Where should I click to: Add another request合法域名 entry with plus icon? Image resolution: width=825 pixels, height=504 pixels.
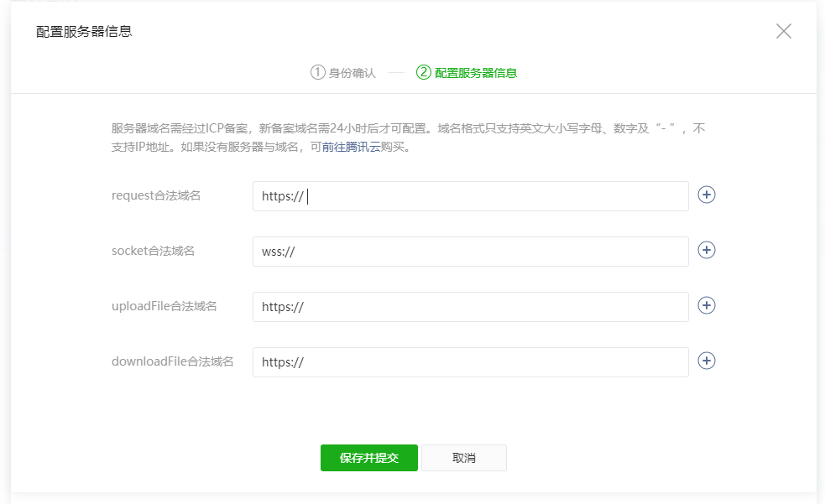706,195
